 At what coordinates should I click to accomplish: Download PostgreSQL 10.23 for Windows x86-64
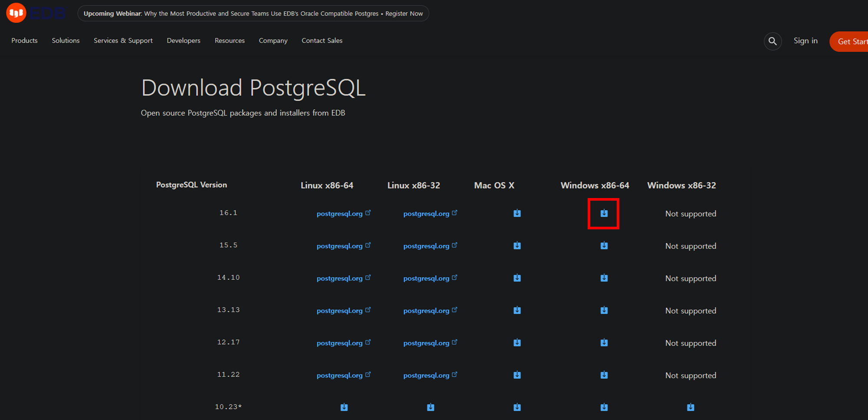604,407
